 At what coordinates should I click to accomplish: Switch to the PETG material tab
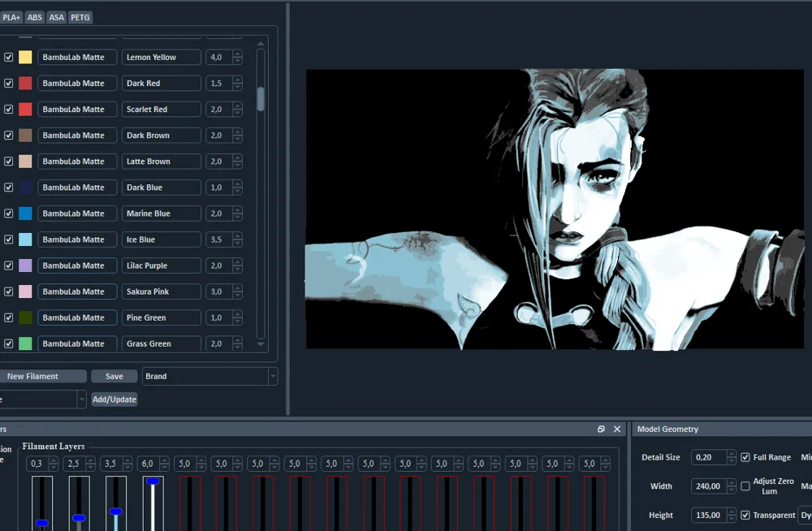80,17
